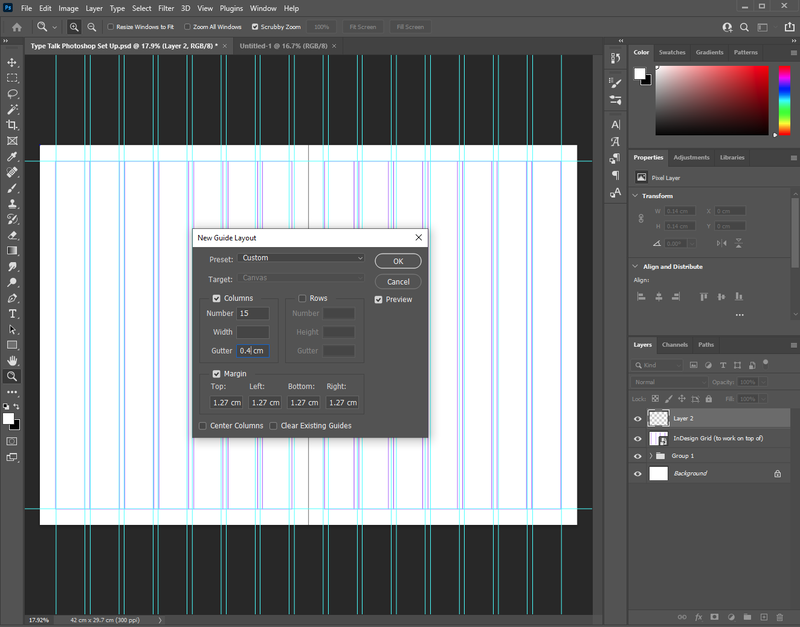Open the Preset dropdown in dialog
This screenshot has width=800, height=627.
[302, 258]
